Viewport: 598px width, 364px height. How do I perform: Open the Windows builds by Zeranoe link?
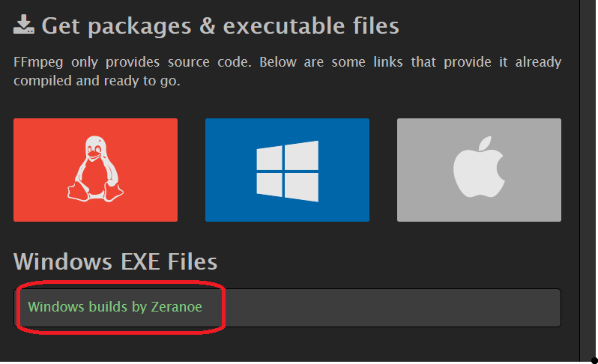[115, 307]
